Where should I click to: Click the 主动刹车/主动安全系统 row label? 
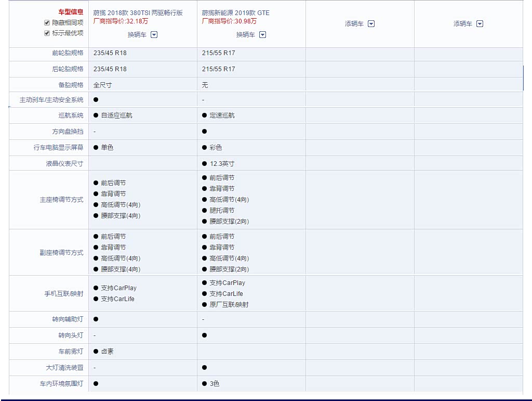tap(51, 100)
